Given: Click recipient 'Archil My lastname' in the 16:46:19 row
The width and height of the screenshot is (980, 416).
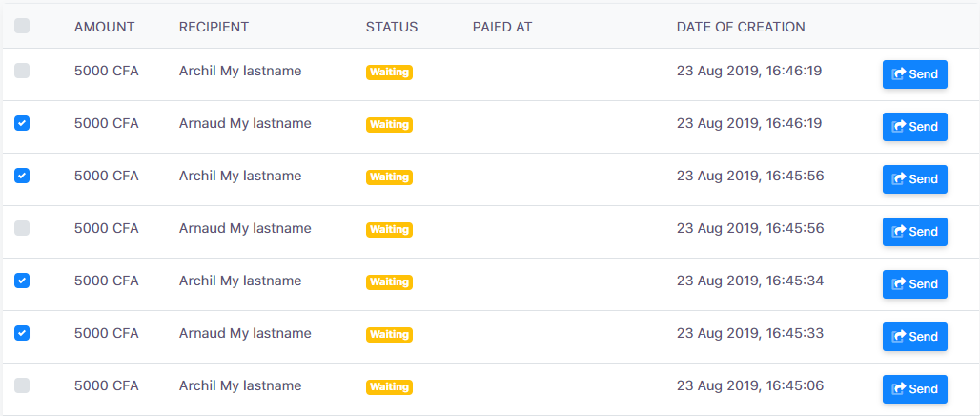Looking at the screenshot, I should (x=240, y=72).
